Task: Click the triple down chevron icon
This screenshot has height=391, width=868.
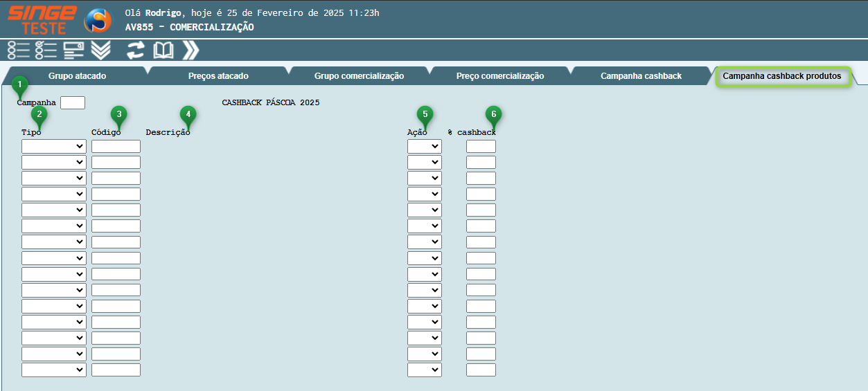Action: tap(101, 50)
